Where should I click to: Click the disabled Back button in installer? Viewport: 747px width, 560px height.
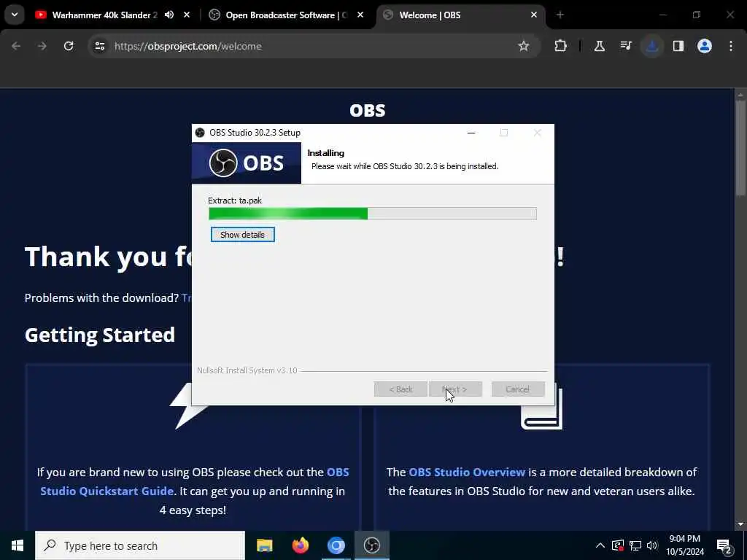point(400,389)
